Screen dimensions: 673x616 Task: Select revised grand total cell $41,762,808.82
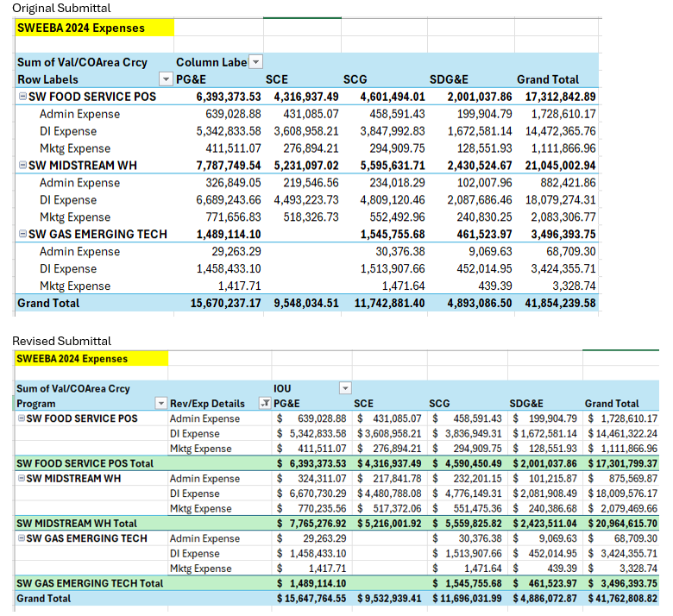click(622, 598)
